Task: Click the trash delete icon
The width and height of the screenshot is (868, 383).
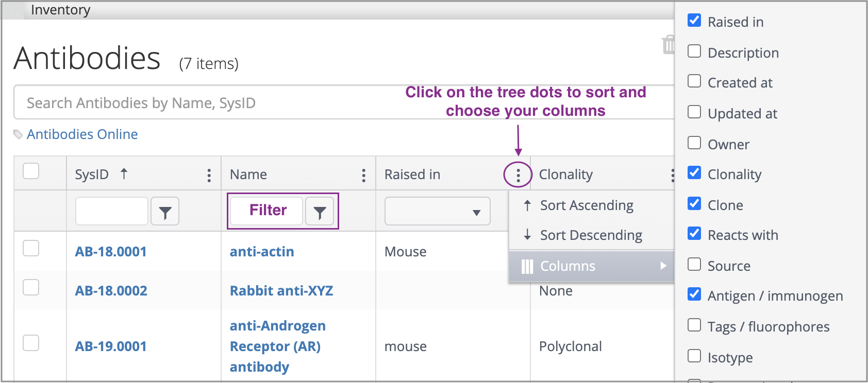Action: point(668,45)
